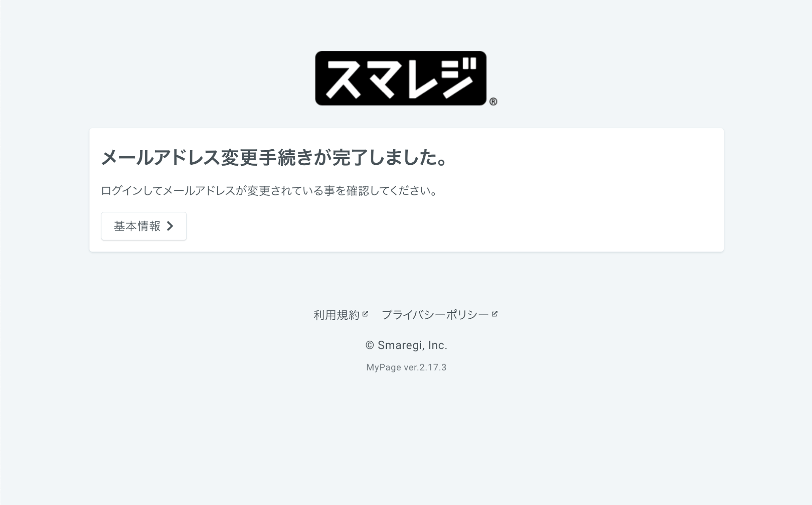Viewport: 812px width, 505px height.
Task: Click external-link icon next to 利用規約
Action: (x=365, y=314)
